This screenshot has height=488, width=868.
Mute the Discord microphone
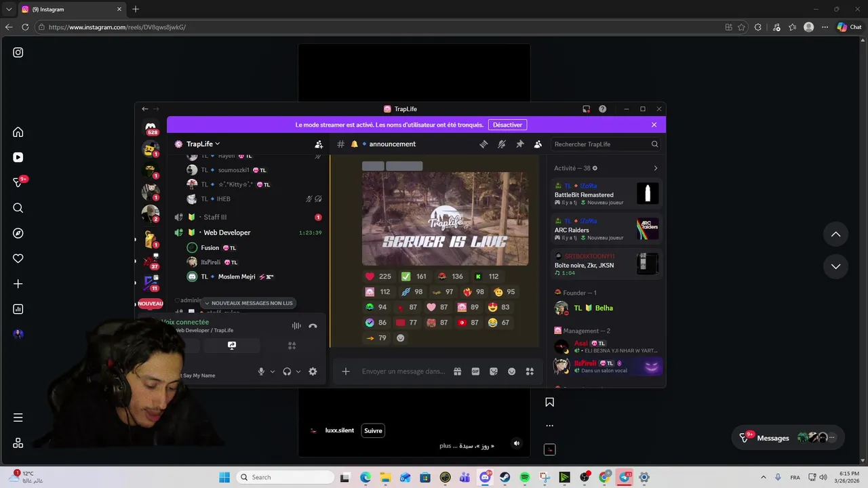click(x=261, y=371)
